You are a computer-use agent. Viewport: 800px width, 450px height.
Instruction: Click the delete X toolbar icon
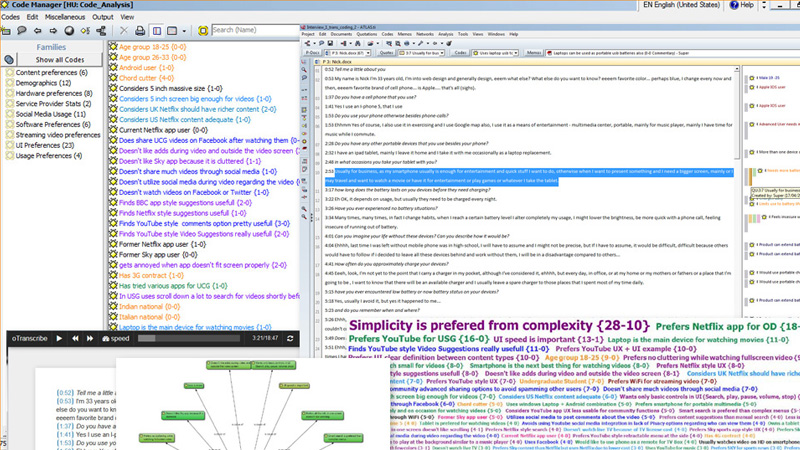123,31
